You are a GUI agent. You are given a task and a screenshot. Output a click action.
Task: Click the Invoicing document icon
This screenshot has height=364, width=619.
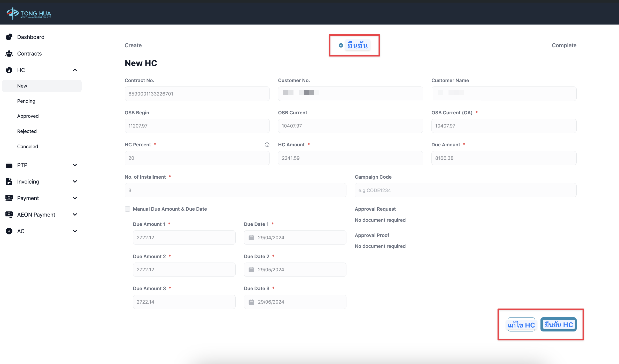coord(9,181)
